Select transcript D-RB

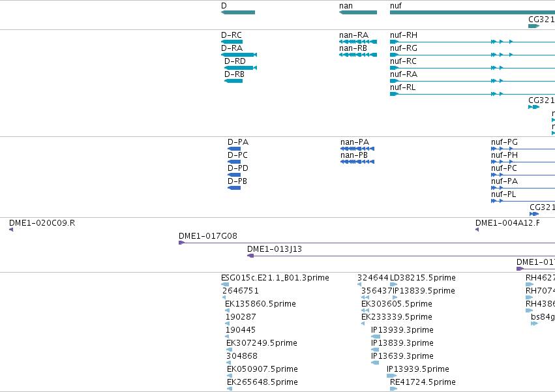pyautogui.click(x=233, y=81)
